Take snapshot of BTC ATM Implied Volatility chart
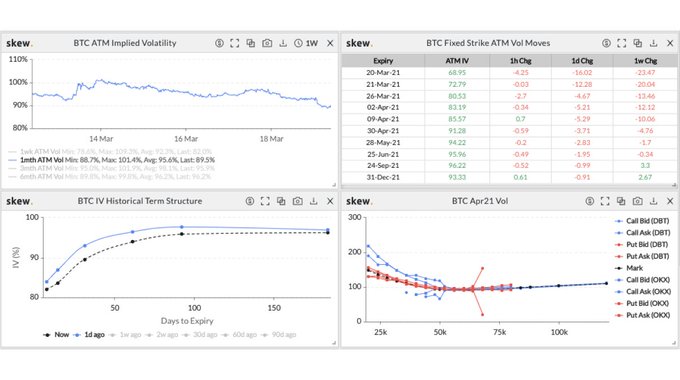Viewport: 680px width, 380px height. (267, 43)
